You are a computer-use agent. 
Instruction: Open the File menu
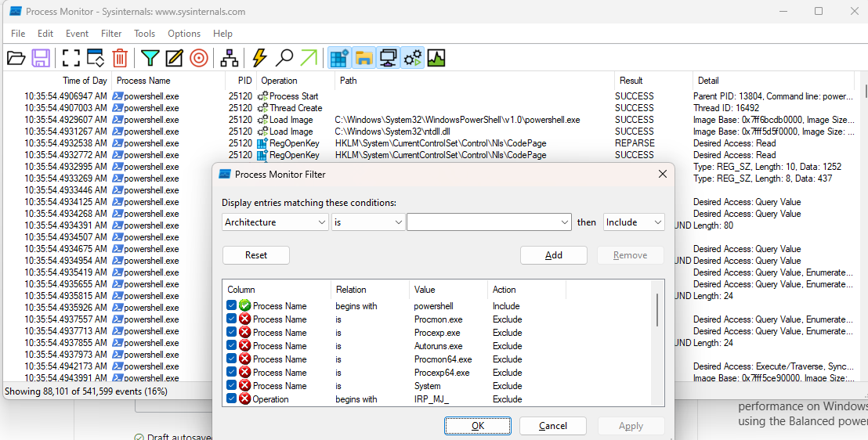click(x=18, y=33)
